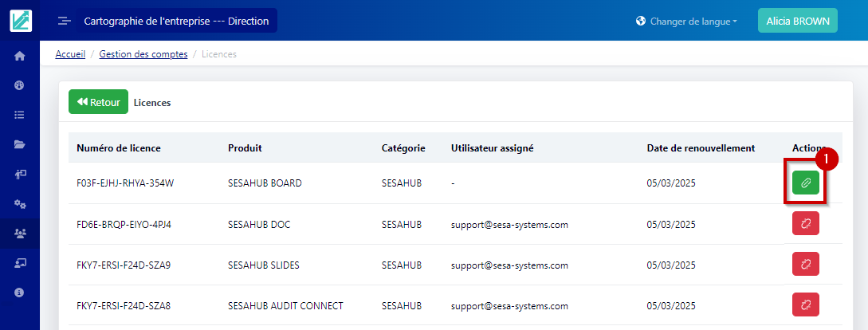Open the users group icon in the sidebar
Viewport: 868px width, 330px height.
pyautogui.click(x=20, y=233)
